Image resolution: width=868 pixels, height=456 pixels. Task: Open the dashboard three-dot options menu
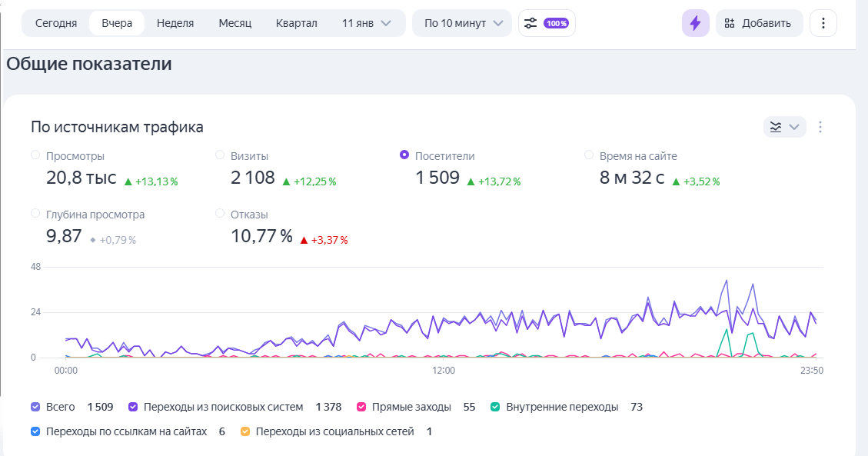click(823, 23)
